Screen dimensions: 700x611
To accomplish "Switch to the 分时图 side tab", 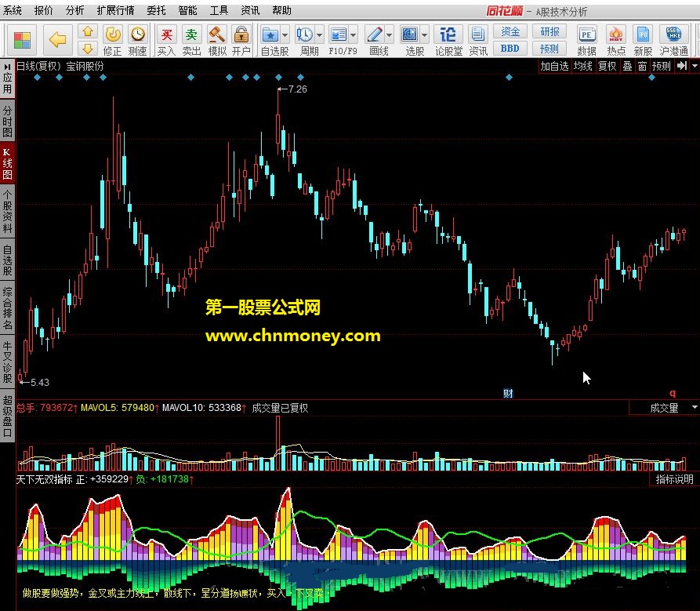I will pyautogui.click(x=7, y=121).
